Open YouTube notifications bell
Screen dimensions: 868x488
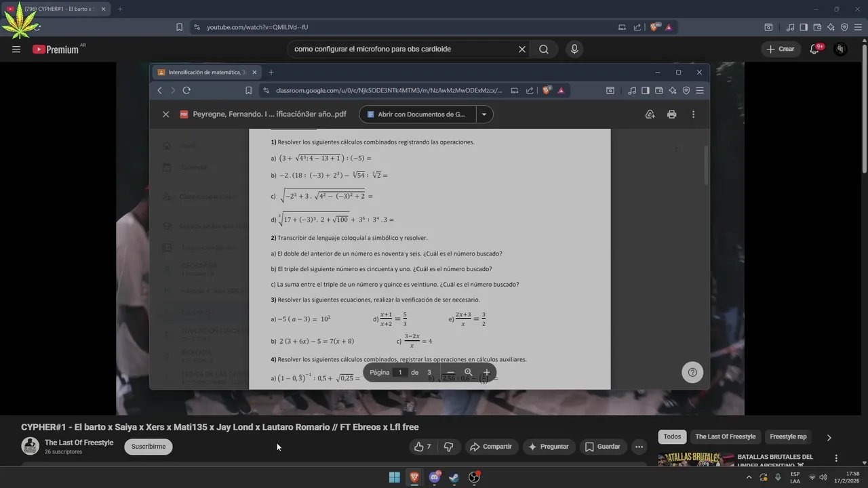pyautogui.click(x=814, y=49)
